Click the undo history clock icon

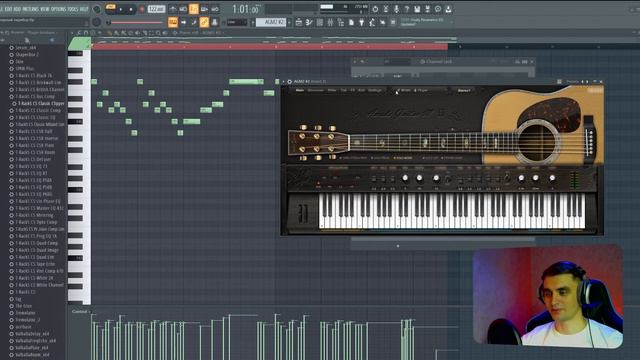tap(375, 9)
